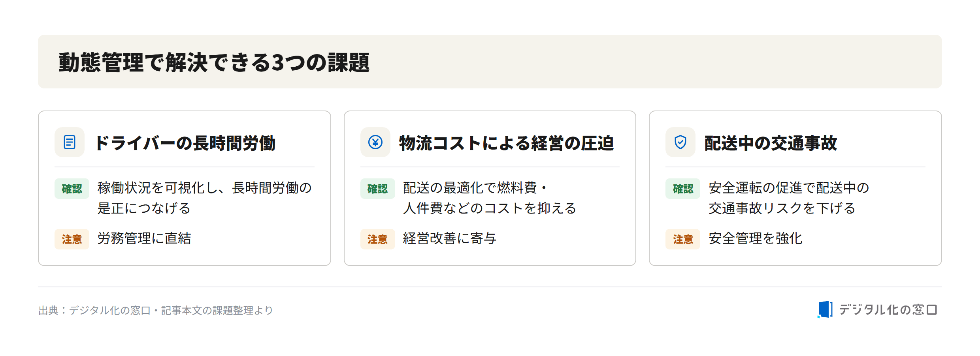Screen dimensions: 980x356
Task: Click the green 確認 badge in cost card
Action: point(377,189)
